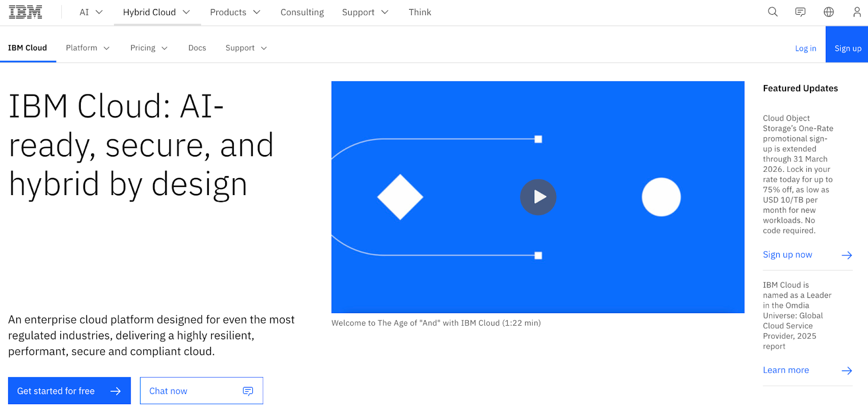Expand the top-bar Support menu
The height and width of the screenshot is (414, 868).
point(365,12)
